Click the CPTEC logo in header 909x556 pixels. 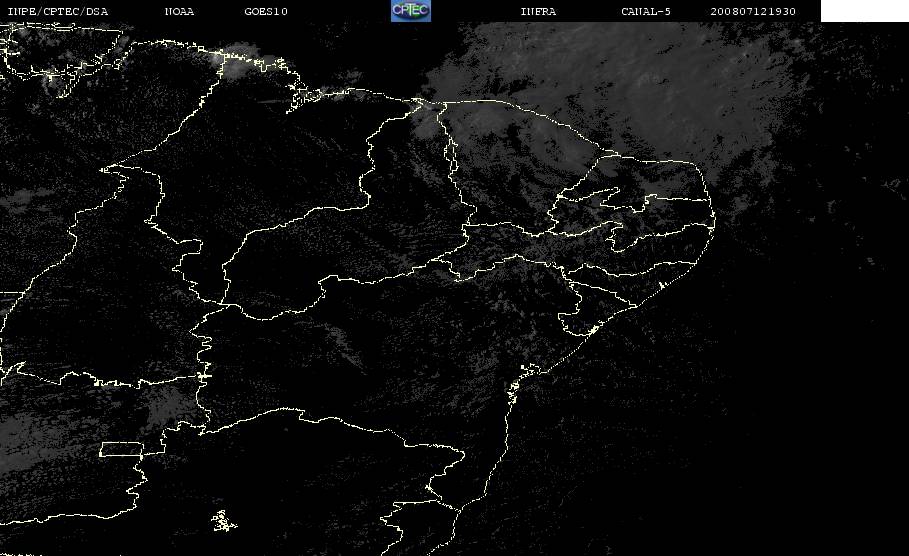point(411,11)
